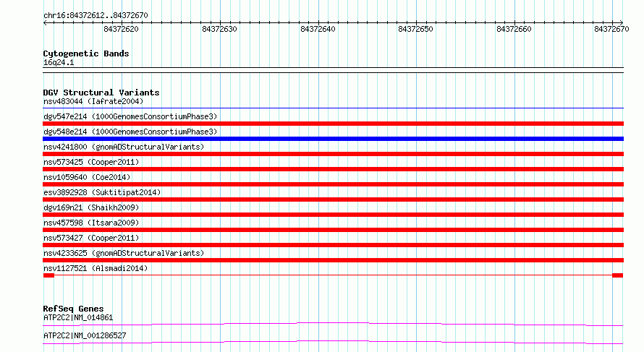Select the red esv3892928 variant bar

point(333,199)
